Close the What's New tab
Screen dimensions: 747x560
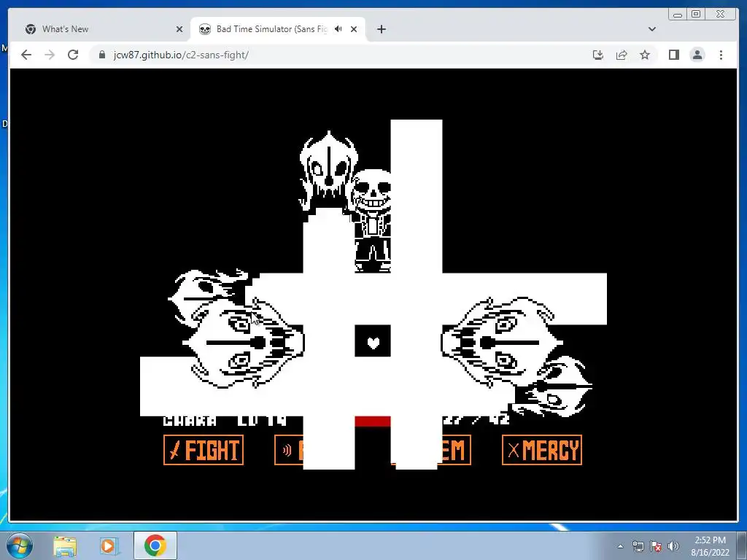tap(179, 29)
